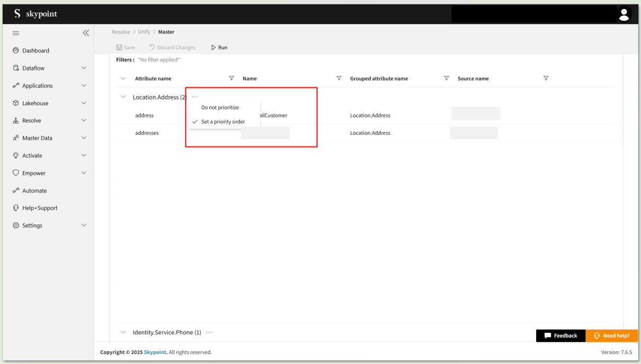Collapse sidebar with double chevron icon
The height and width of the screenshot is (364, 641).
tap(86, 33)
